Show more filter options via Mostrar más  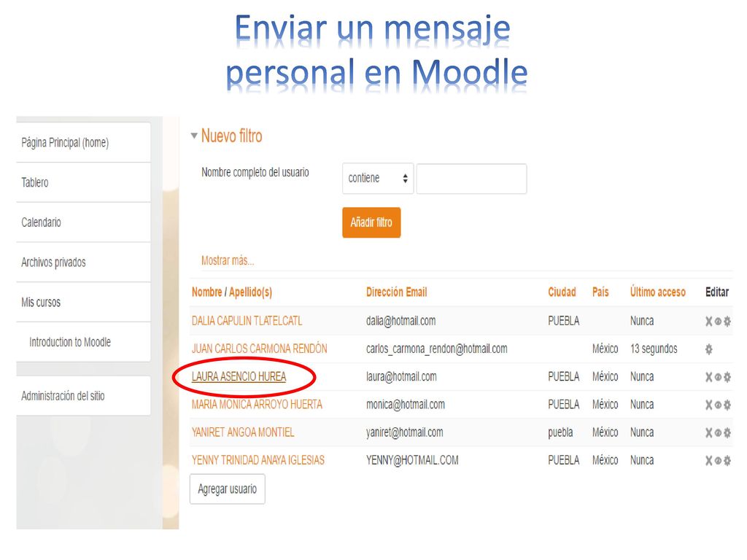(x=228, y=260)
